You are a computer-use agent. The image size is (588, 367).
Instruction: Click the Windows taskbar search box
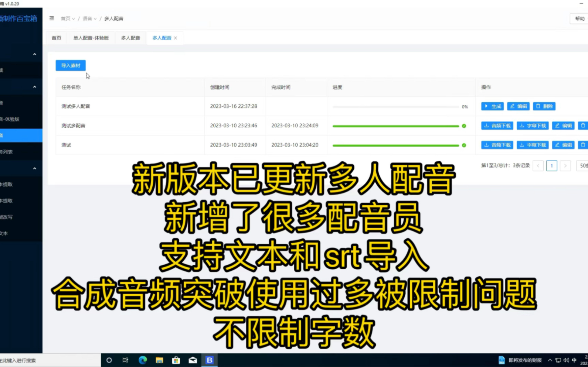point(50,360)
